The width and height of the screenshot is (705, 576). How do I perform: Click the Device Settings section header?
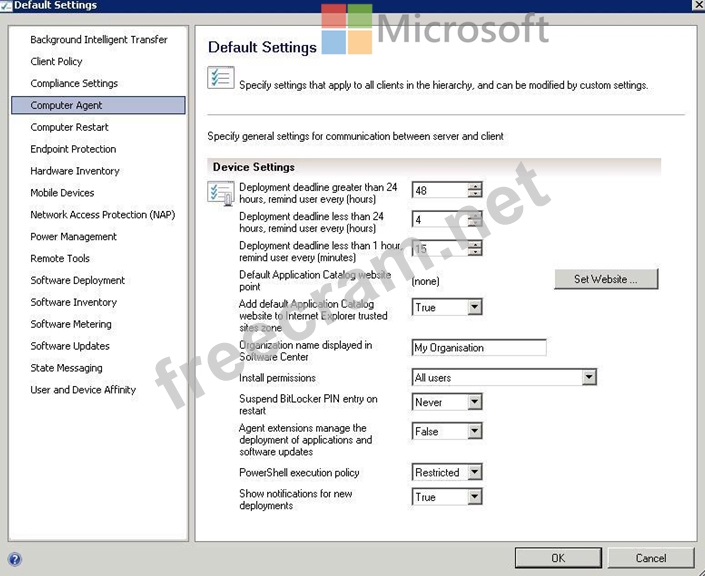(433, 167)
